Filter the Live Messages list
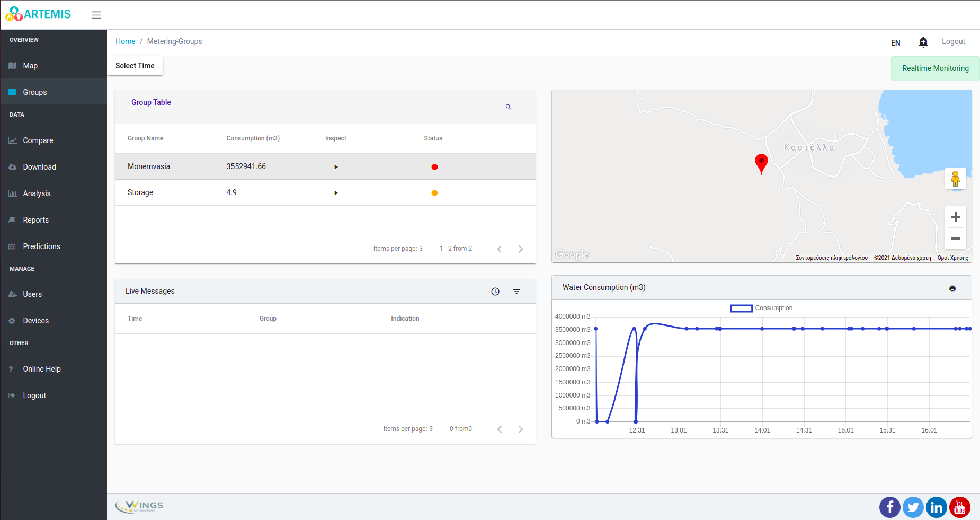 click(516, 292)
